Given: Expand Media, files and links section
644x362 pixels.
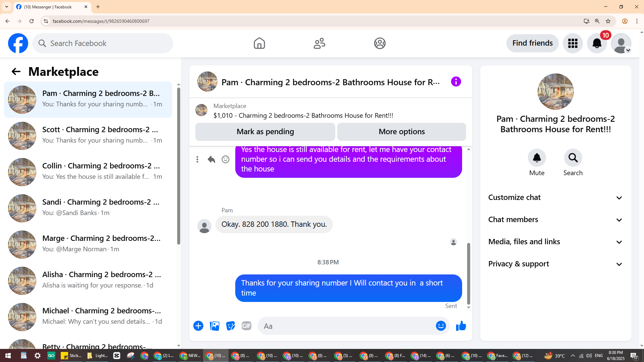Looking at the screenshot, I should (555, 242).
